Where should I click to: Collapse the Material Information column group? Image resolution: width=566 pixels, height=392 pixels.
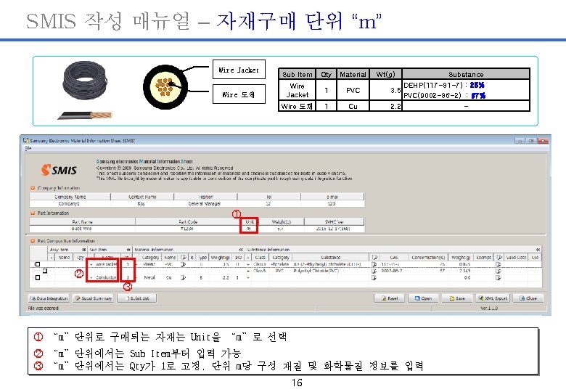(x=241, y=250)
